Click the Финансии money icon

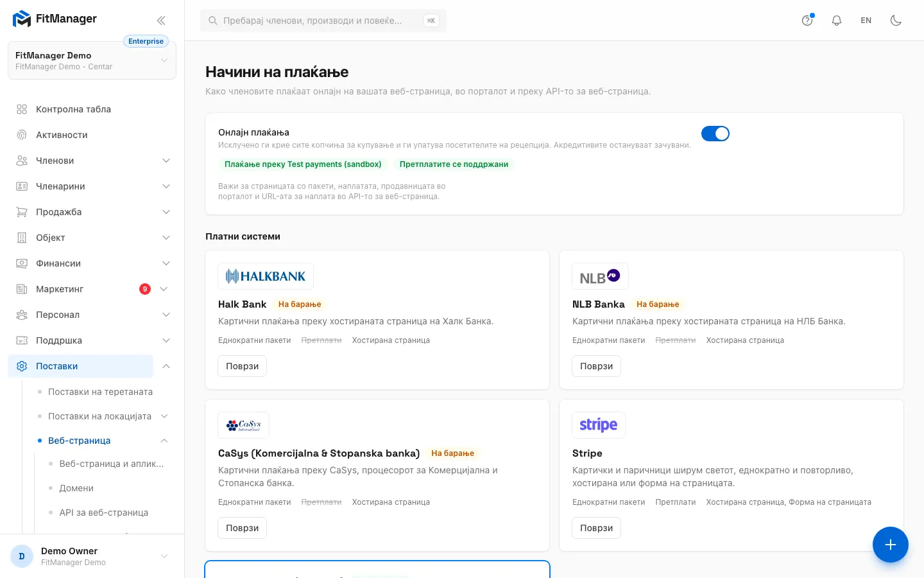22,263
